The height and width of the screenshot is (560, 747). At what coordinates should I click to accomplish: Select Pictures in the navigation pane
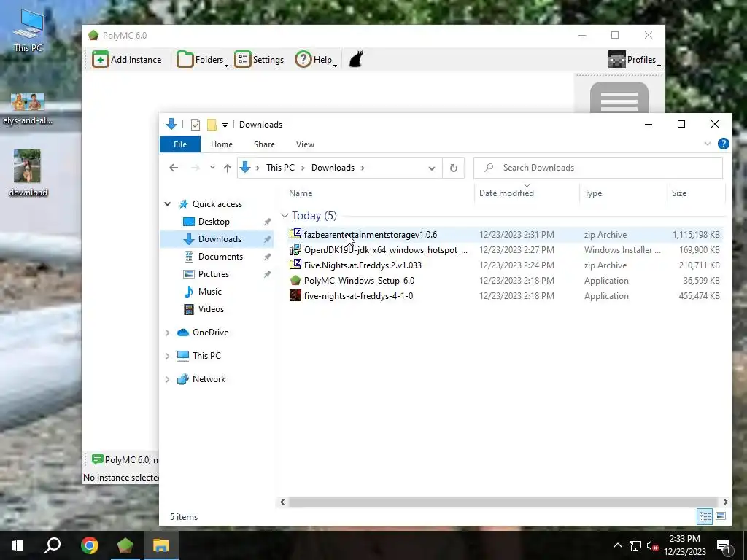click(x=214, y=274)
